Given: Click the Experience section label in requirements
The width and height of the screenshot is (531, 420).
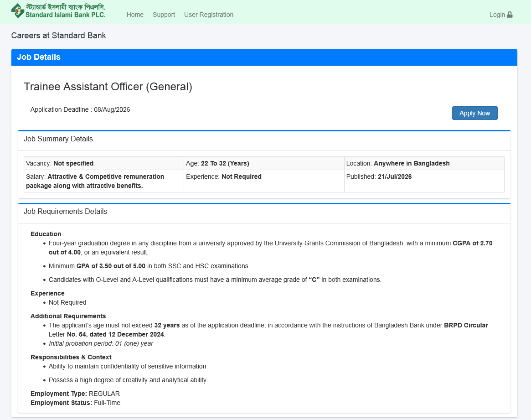Looking at the screenshot, I should (47, 293).
